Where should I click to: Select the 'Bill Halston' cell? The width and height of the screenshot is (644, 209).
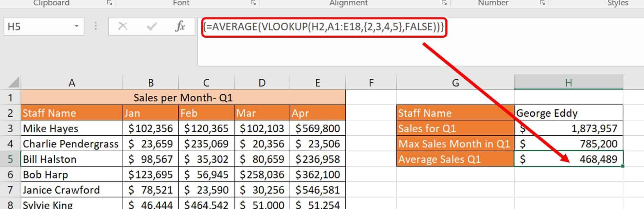point(72,159)
